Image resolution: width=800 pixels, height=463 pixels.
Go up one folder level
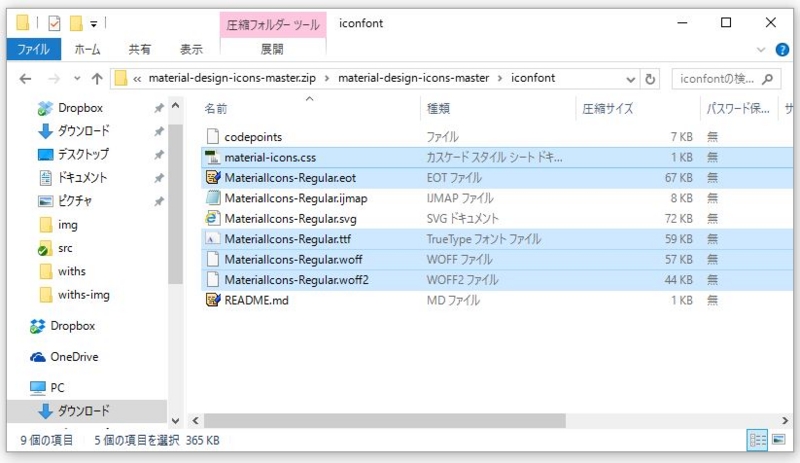coord(97,79)
